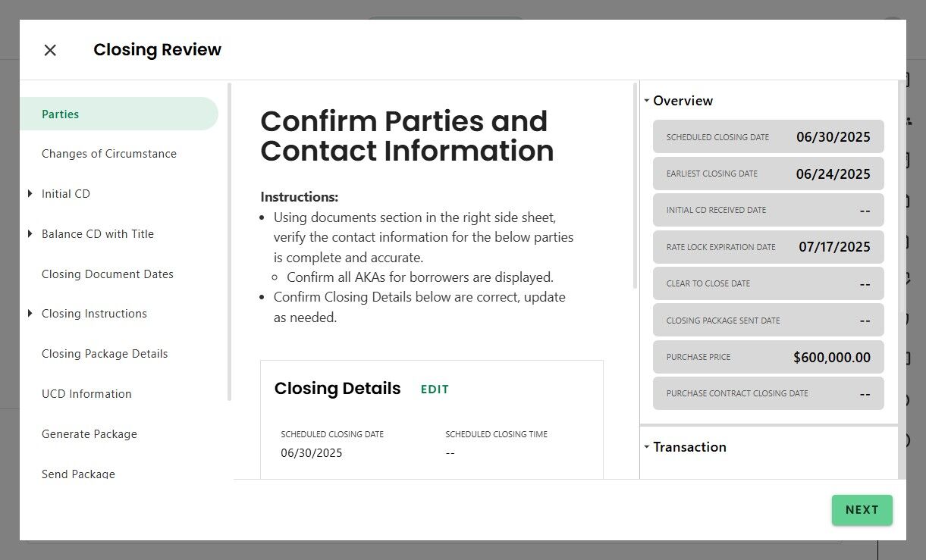Close the Closing Review dialog

(x=50, y=50)
